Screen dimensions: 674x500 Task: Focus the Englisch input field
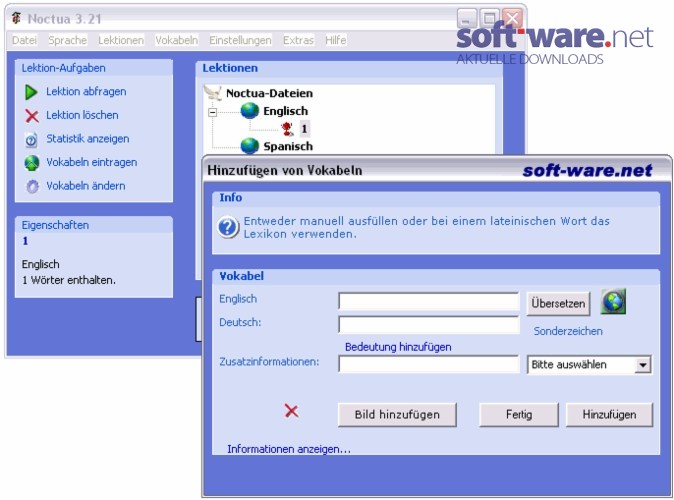pos(429,301)
